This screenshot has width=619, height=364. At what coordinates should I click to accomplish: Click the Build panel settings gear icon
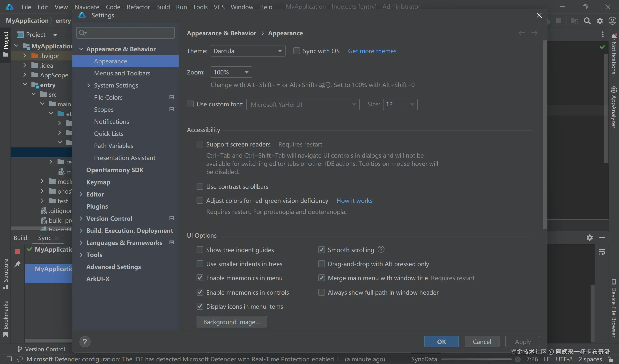coord(590,238)
